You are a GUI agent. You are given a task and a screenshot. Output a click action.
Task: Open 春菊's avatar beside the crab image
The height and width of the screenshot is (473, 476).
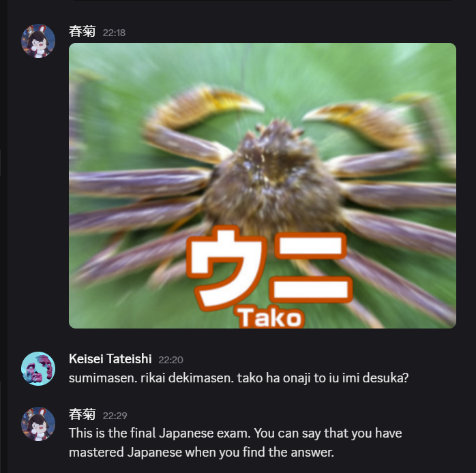tap(38, 41)
